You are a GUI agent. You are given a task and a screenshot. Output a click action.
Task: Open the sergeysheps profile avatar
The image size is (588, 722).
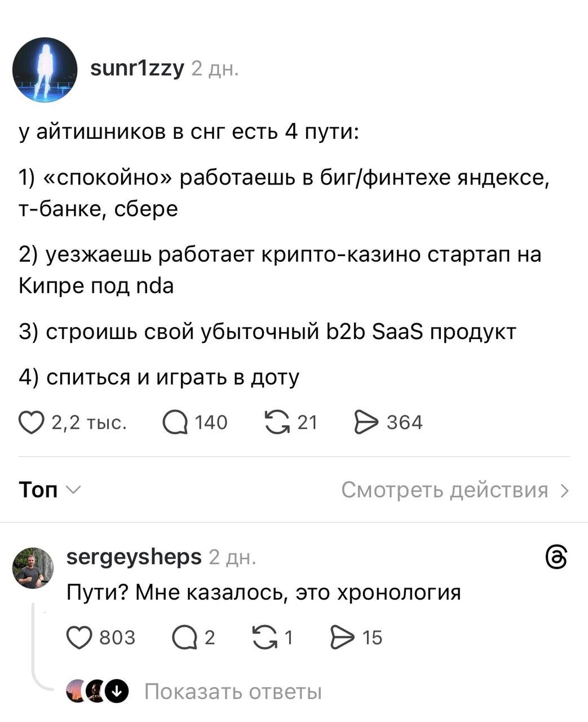pyautogui.click(x=33, y=568)
